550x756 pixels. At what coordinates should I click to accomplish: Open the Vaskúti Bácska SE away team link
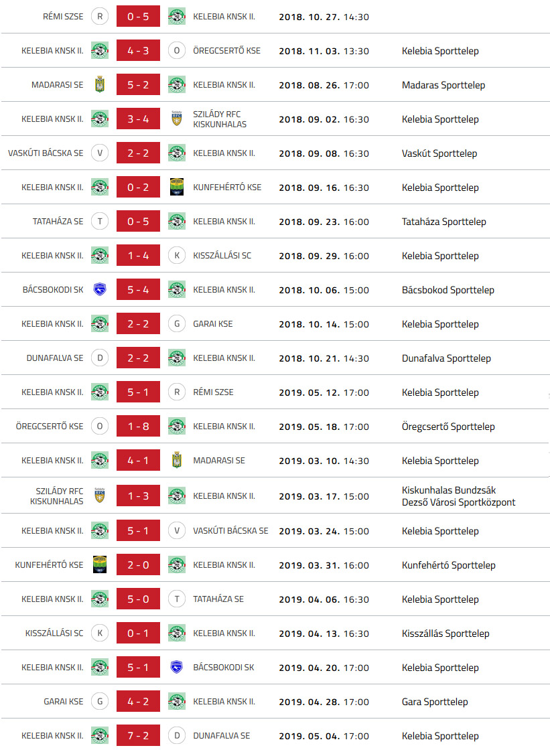(230, 530)
